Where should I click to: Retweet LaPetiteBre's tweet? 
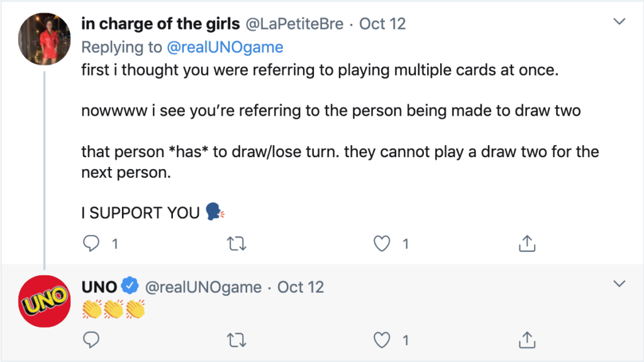click(x=237, y=243)
